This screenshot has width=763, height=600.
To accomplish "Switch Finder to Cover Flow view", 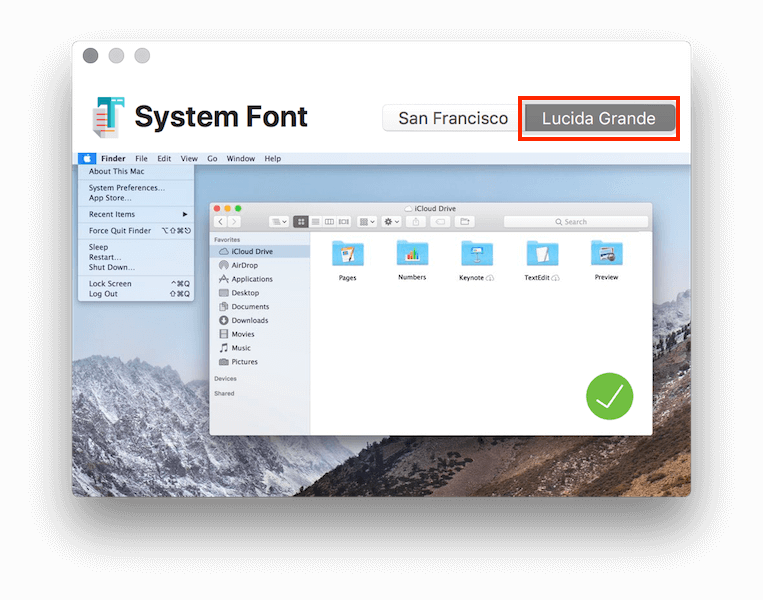I will click(x=344, y=222).
